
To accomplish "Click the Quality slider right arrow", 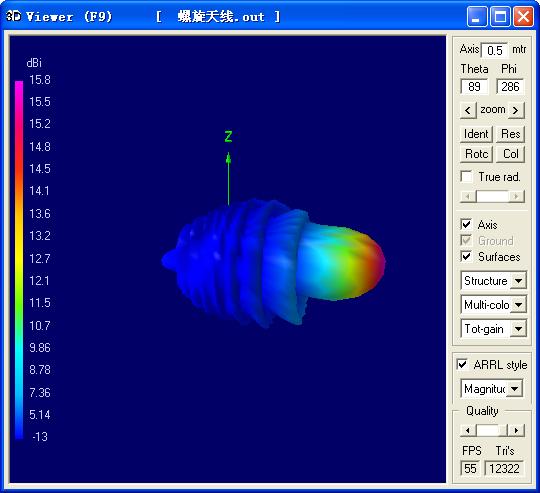I will [516, 430].
